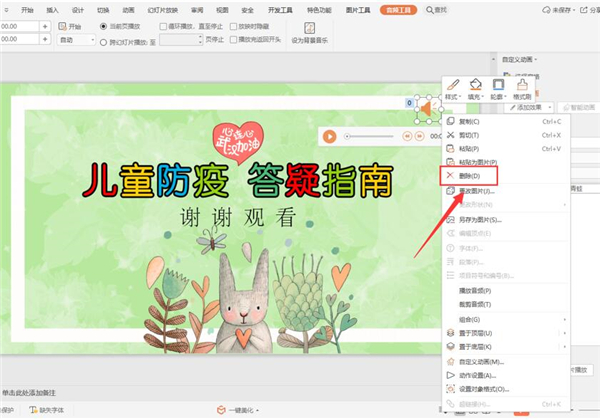600x420 pixels.
Task: Click the audio speaker icon on the slide
Action: pyautogui.click(x=425, y=109)
